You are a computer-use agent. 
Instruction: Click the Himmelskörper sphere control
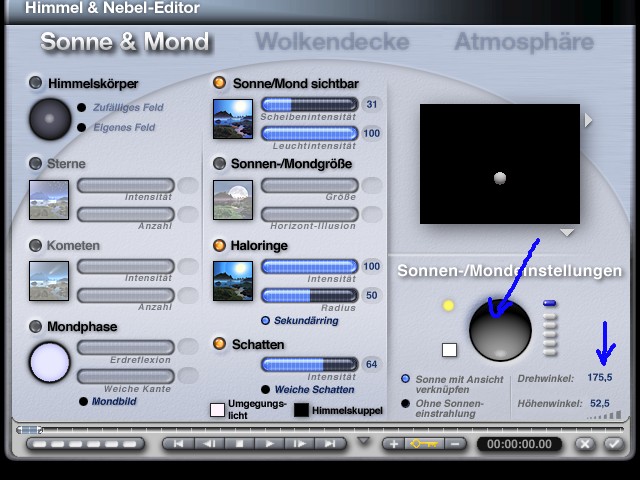tap(50, 119)
